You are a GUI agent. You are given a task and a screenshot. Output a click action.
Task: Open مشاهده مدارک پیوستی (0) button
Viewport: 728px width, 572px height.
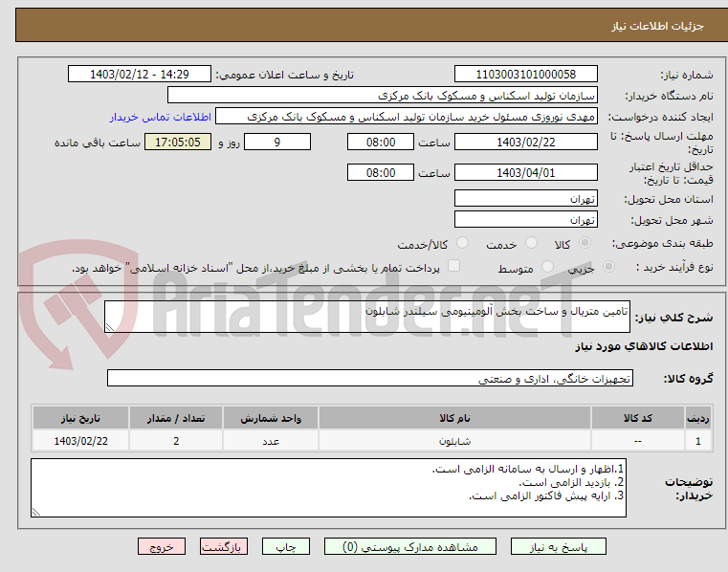tap(410, 546)
